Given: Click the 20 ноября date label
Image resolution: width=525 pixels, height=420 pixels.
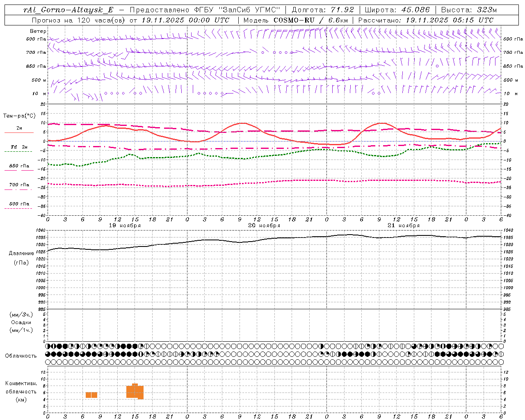Looking at the screenshot, I should [264, 226].
